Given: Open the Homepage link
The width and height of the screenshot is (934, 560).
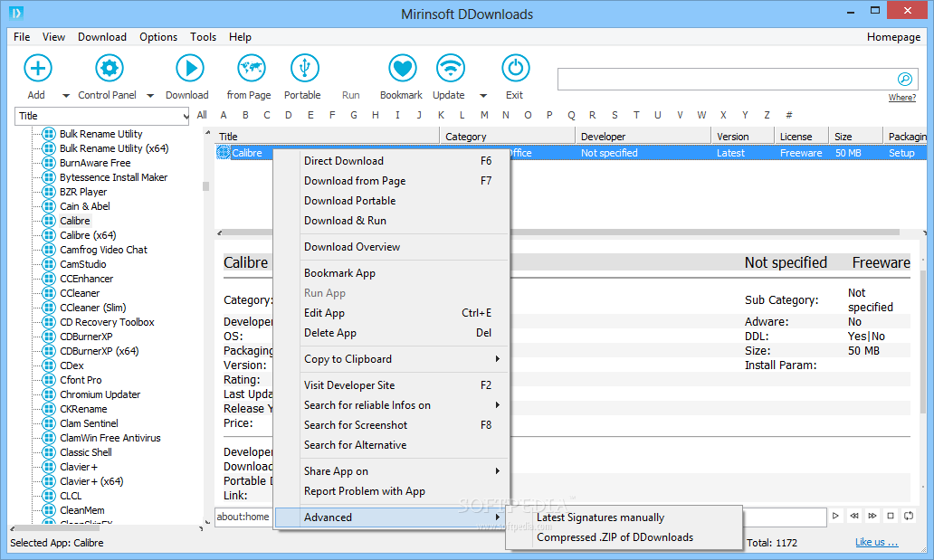Looking at the screenshot, I should (893, 37).
